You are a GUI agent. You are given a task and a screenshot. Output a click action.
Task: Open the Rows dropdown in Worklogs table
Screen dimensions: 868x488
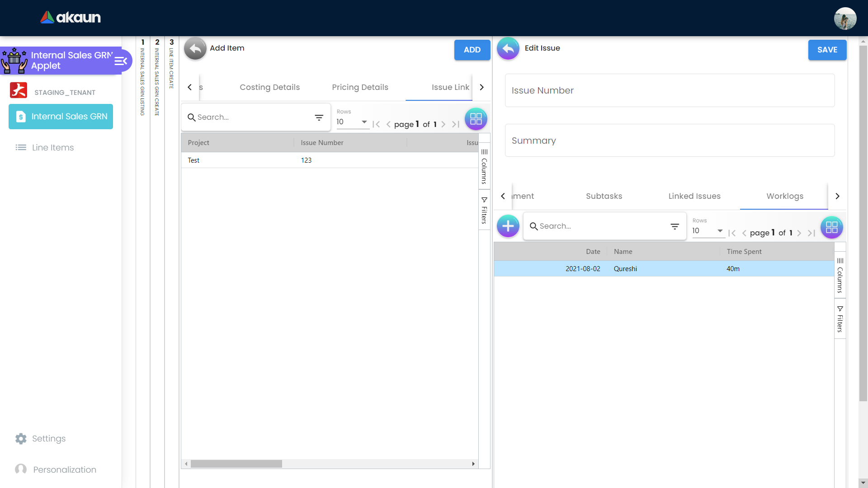(708, 231)
